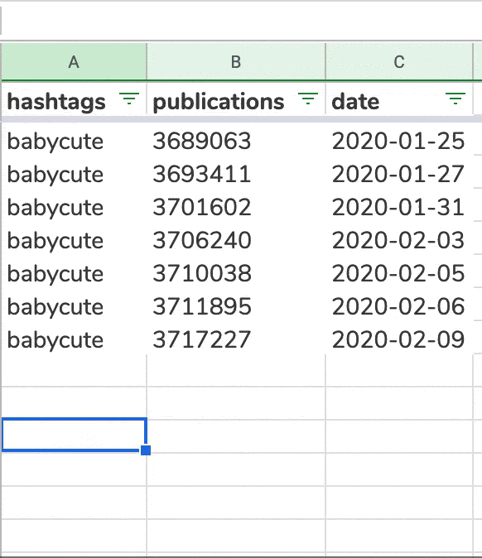Select the publications header cell
The width and height of the screenshot is (482, 558).
point(236,101)
